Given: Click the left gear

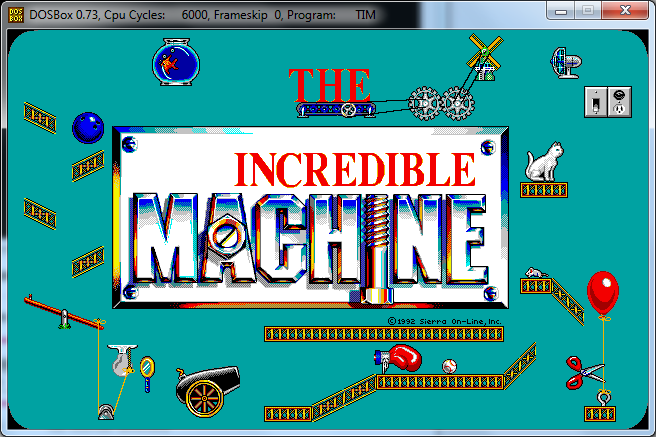Looking at the screenshot, I should 424,103.
